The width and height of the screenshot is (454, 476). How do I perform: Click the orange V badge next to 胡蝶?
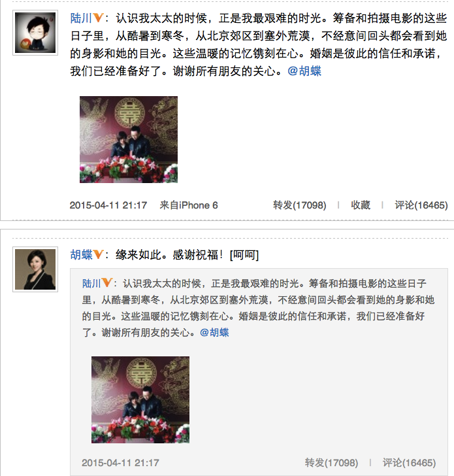(x=98, y=254)
